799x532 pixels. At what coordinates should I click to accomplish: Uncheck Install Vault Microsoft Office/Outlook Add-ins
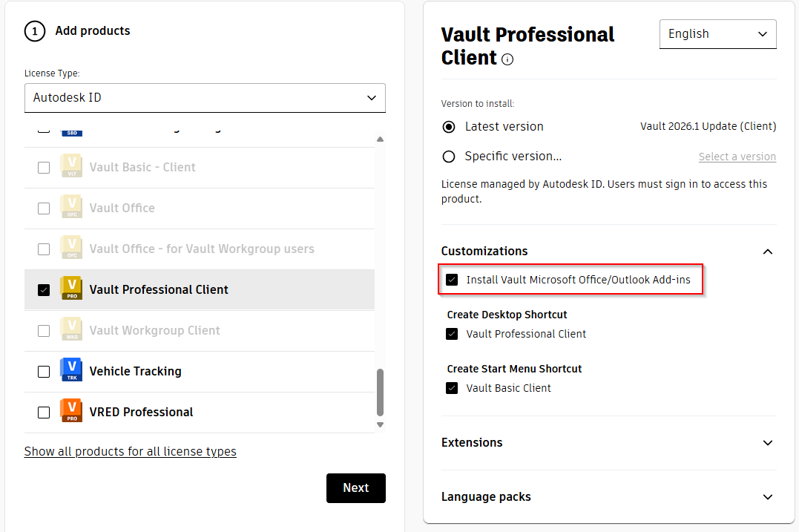(452, 280)
